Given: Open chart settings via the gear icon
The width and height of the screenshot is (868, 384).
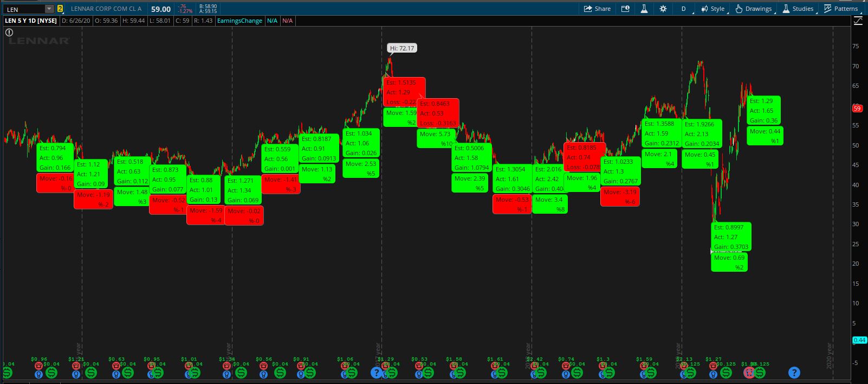Looking at the screenshot, I should [x=663, y=9].
